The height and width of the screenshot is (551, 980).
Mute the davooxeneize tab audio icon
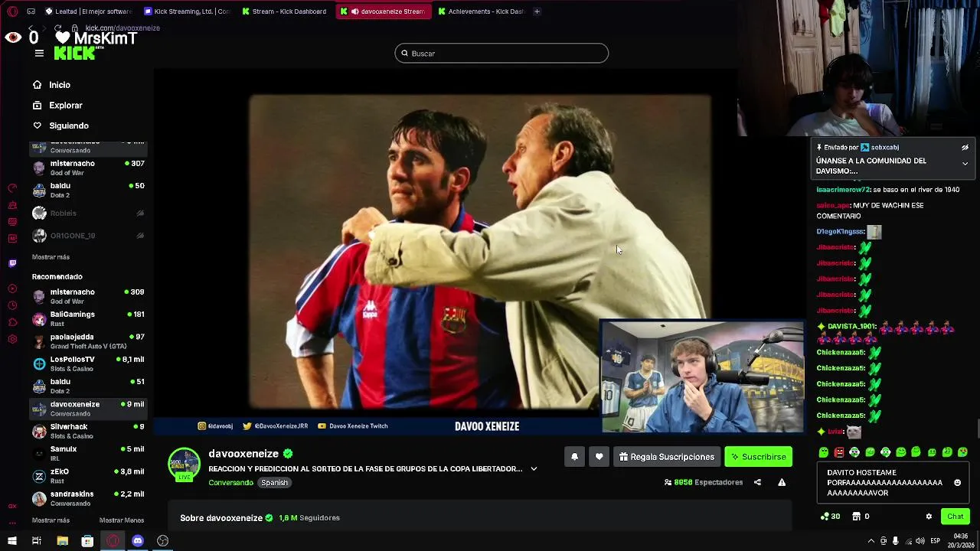[354, 11]
